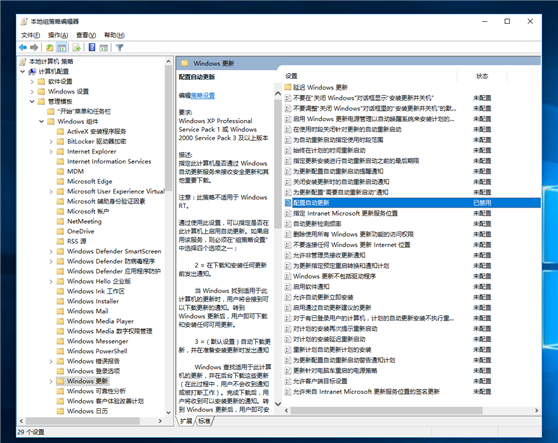Click the 计算机配置 computer icon in tree
The height and width of the screenshot is (443, 558).
click(x=32, y=72)
